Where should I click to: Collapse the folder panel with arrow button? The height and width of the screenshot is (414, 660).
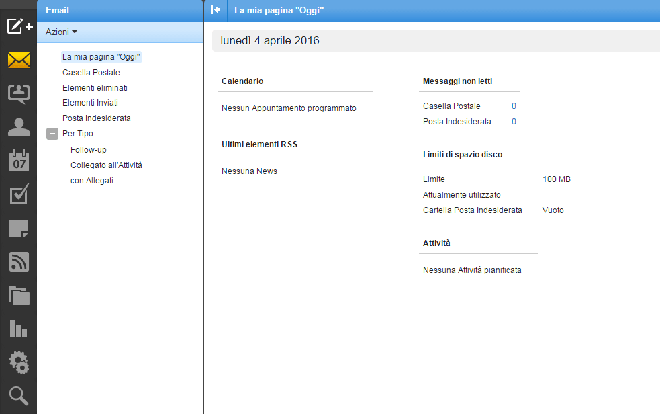(216, 10)
